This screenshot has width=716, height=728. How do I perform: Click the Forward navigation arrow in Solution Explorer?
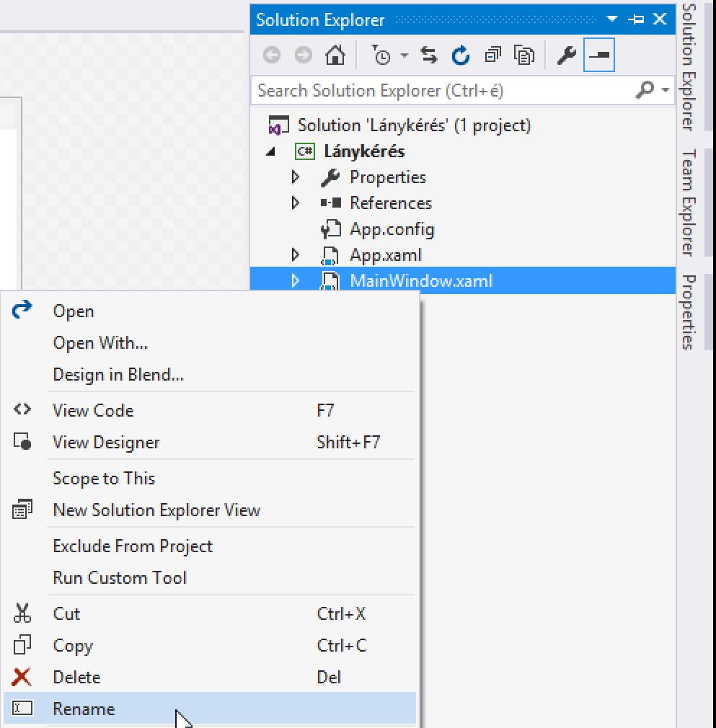(x=304, y=56)
